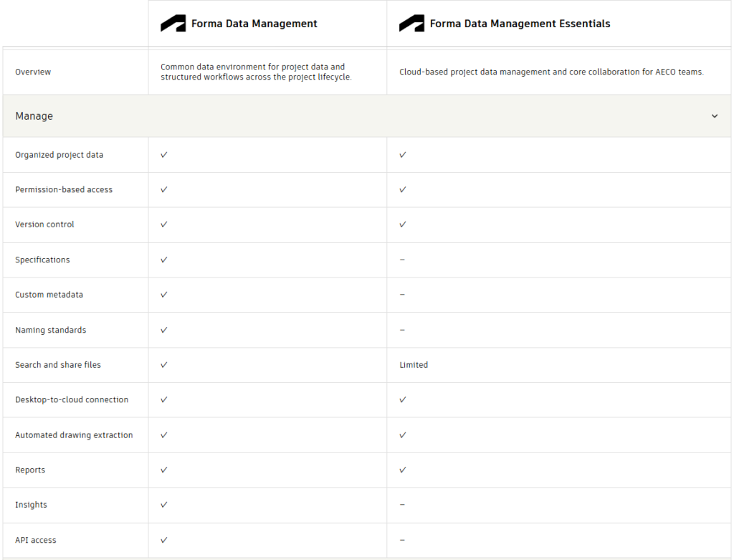The image size is (734, 560).
Task: Click Forma Data Management checkmark for Desktop-to-cloud connection
Action: click(x=164, y=399)
